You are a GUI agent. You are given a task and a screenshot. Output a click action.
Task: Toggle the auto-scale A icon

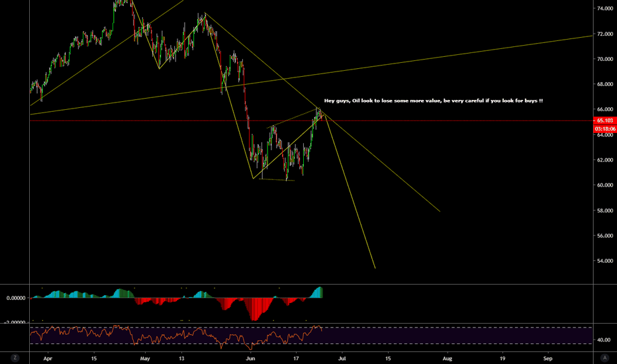click(605, 357)
